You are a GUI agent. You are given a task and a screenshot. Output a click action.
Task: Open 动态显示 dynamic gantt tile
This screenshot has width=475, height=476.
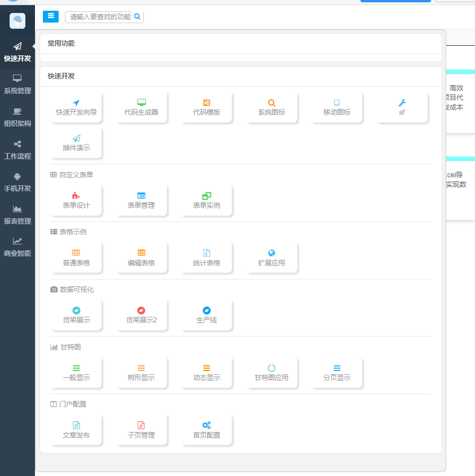(x=206, y=373)
